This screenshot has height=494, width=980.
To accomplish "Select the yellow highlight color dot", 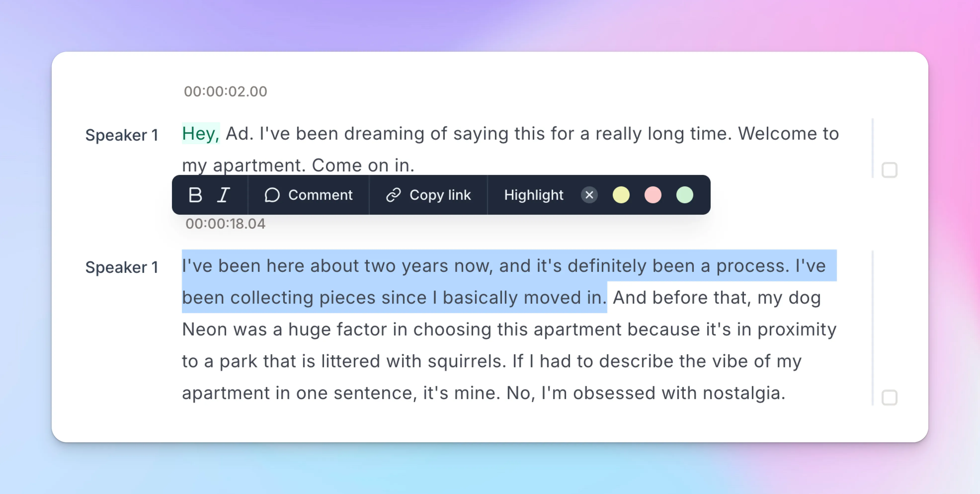I will (621, 195).
